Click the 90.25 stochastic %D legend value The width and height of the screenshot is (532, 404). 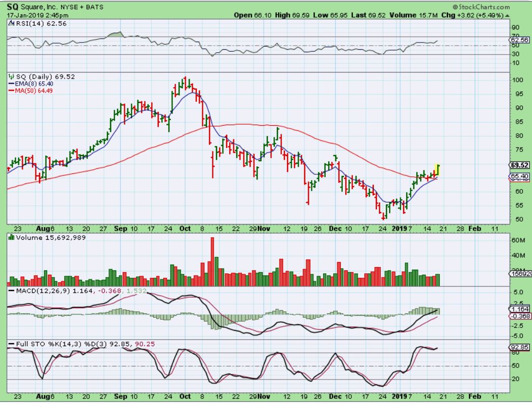pyautogui.click(x=145, y=344)
